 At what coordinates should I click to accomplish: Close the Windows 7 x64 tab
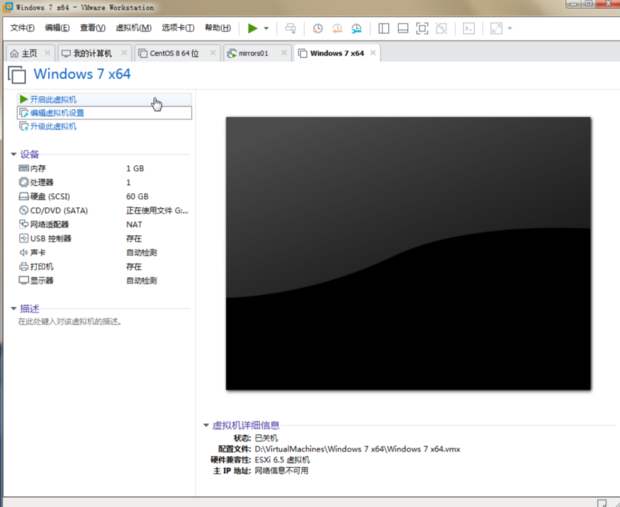tap(373, 53)
